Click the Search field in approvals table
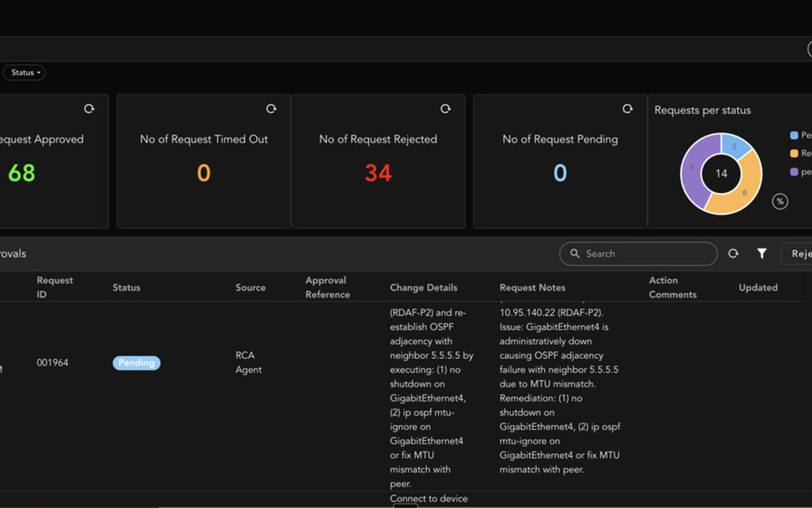The image size is (812, 508). pos(638,253)
